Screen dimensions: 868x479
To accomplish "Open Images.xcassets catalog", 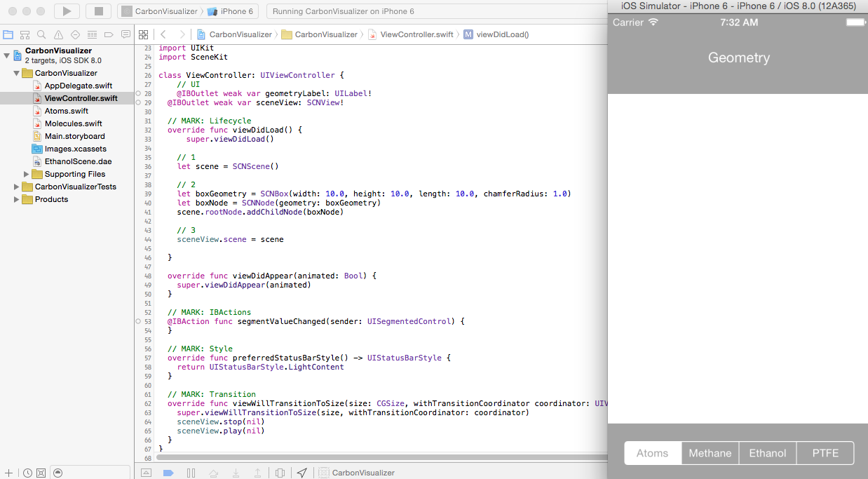I will pyautogui.click(x=69, y=149).
